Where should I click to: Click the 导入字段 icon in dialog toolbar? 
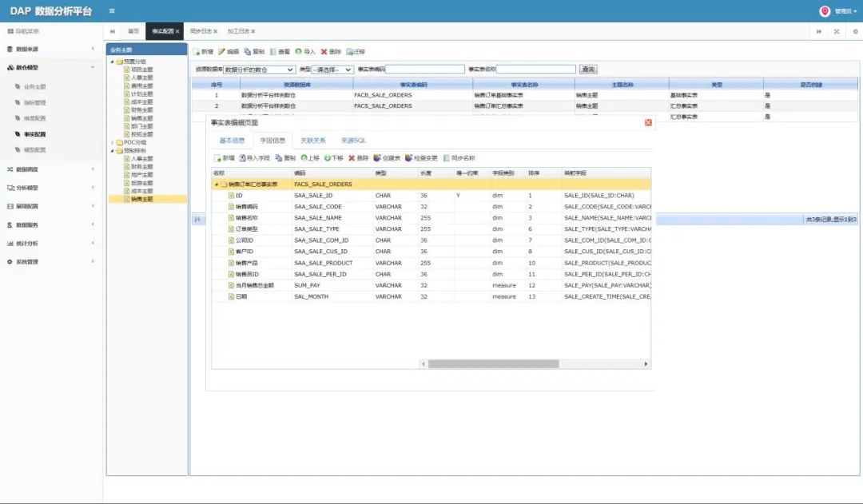(x=242, y=158)
